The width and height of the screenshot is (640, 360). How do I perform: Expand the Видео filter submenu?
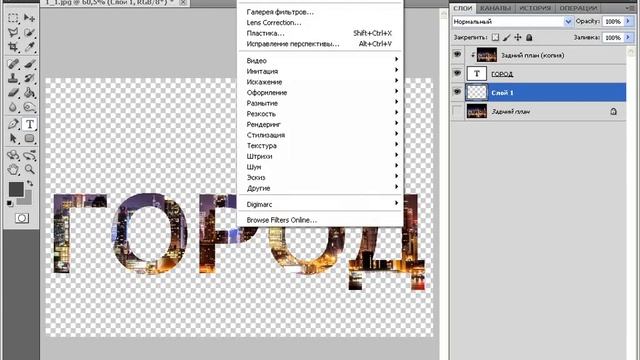pos(320,60)
